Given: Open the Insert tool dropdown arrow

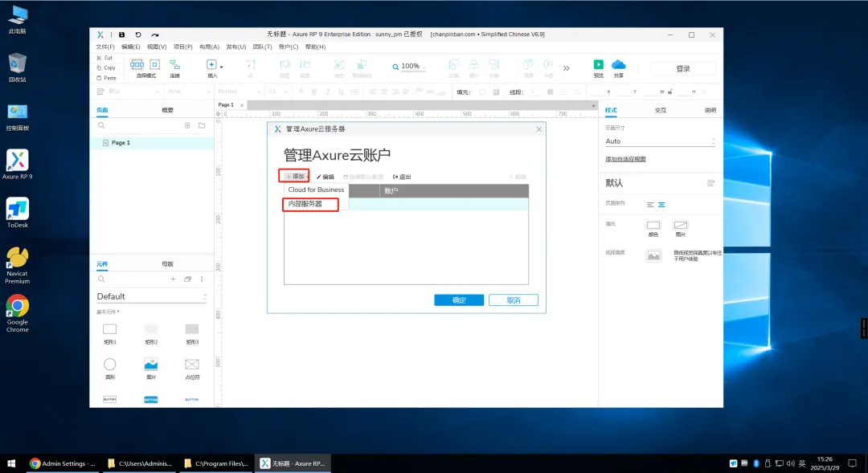Looking at the screenshot, I should 222,67.
